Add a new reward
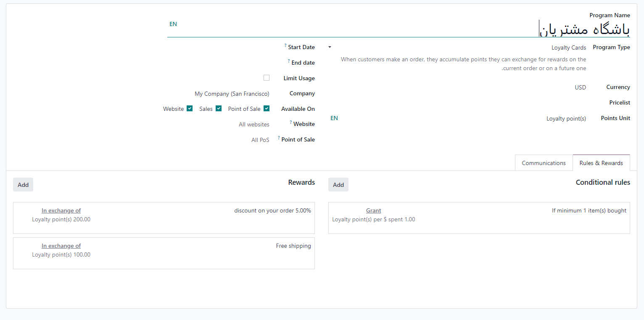Screen dimensions: 644x320 tap(23, 185)
